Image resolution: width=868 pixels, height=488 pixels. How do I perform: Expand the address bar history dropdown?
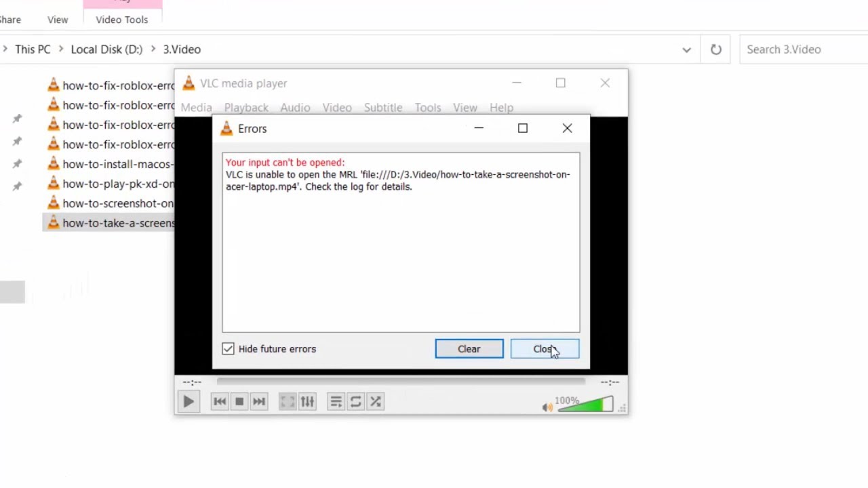click(x=686, y=49)
